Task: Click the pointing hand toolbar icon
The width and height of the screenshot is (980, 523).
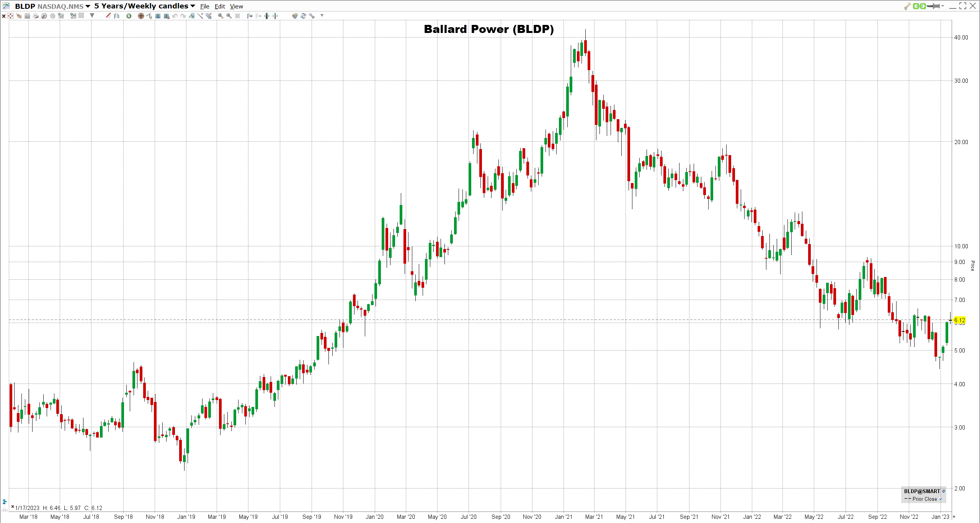Action: click(x=19, y=16)
